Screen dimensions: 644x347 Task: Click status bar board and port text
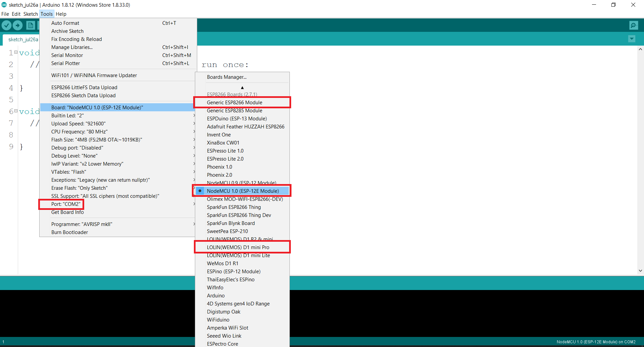(596, 342)
